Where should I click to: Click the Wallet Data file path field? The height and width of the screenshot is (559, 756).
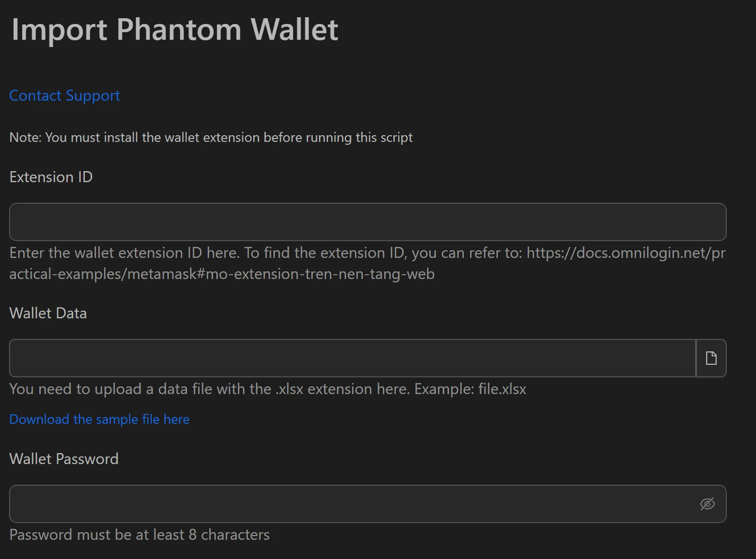click(x=350, y=358)
